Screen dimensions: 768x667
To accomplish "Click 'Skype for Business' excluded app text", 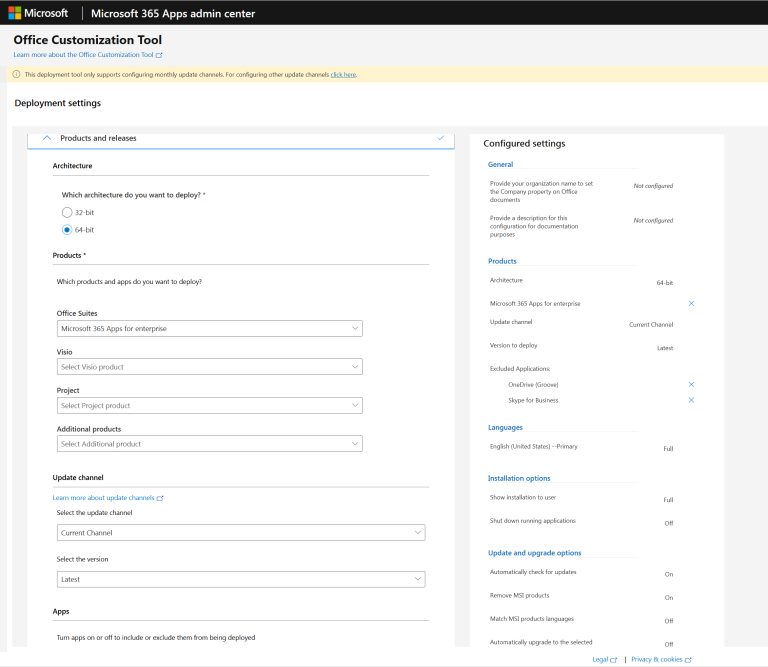I will (x=533, y=401).
